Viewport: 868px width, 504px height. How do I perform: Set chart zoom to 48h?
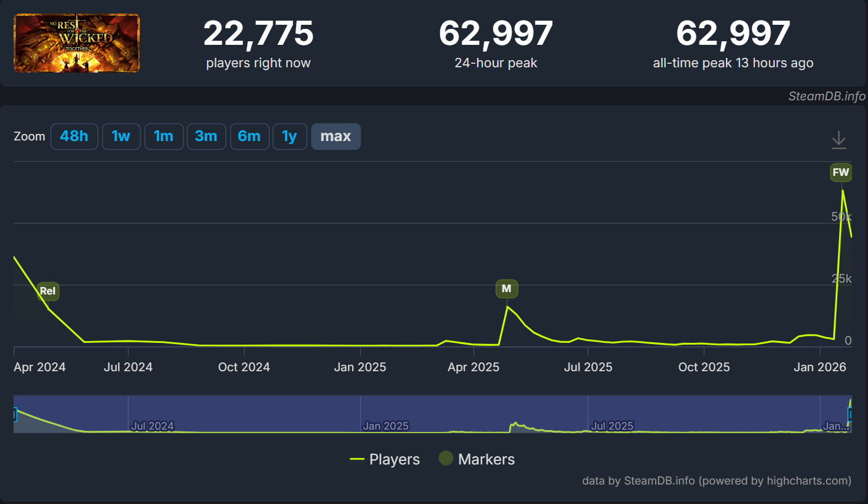74,136
